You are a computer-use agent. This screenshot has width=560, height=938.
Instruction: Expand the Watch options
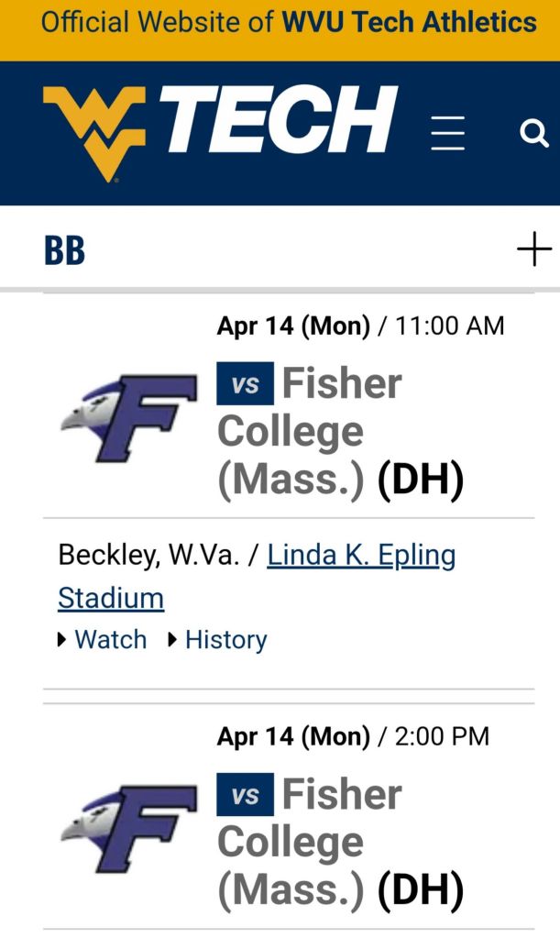(103, 640)
